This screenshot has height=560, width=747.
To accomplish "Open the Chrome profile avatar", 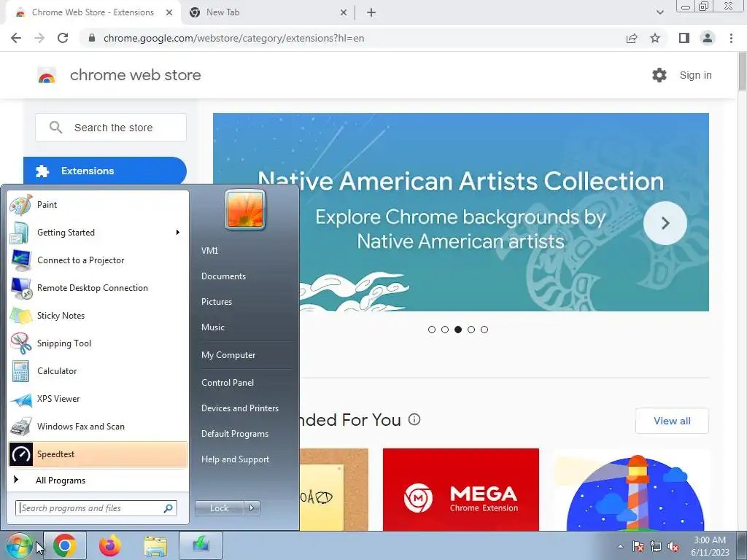I will coord(708,38).
